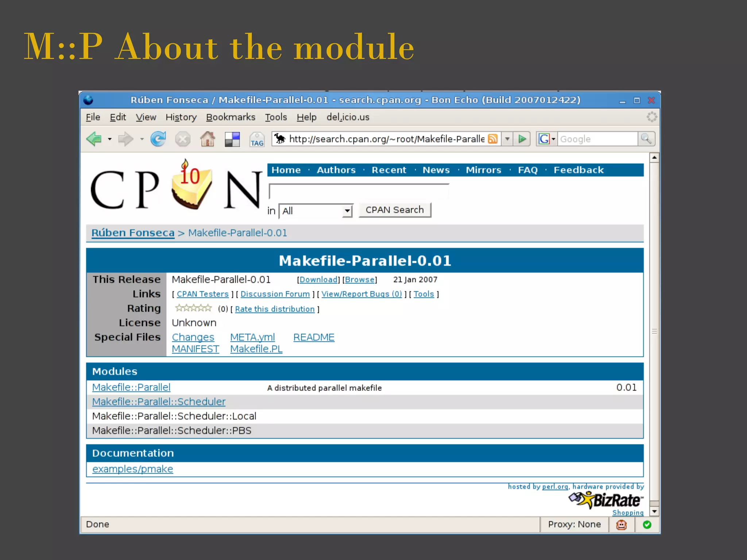Click the search magnifier icon
Viewport: 747px width, 560px height.
tap(646, 139)
